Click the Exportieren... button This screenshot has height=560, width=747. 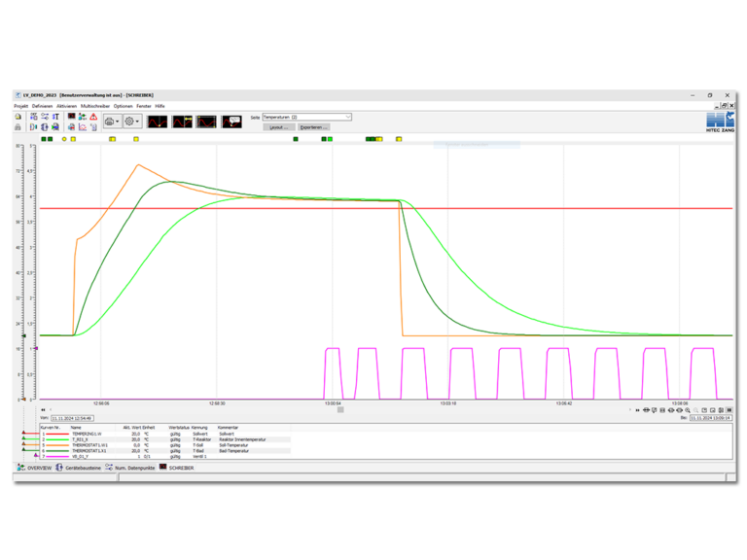click(x=312, y=127)
